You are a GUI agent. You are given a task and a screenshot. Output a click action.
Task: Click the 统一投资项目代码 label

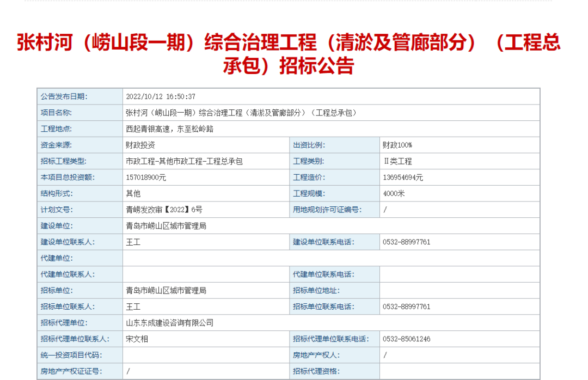[x=71, y=355]
